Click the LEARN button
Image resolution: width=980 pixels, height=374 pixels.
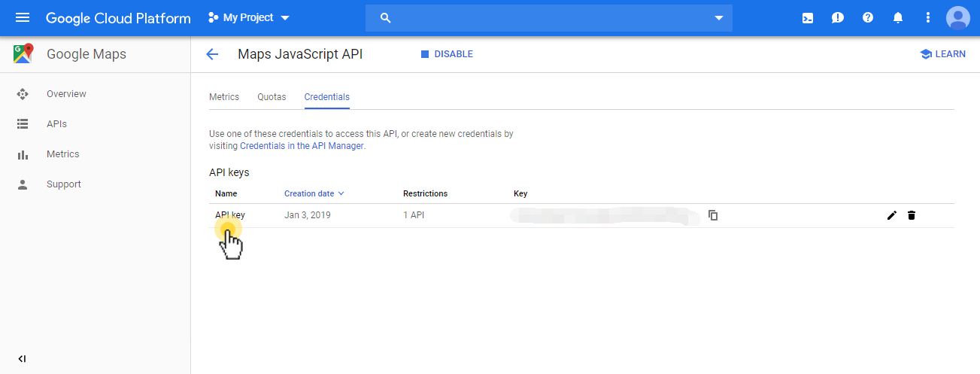tap(943, 54)
